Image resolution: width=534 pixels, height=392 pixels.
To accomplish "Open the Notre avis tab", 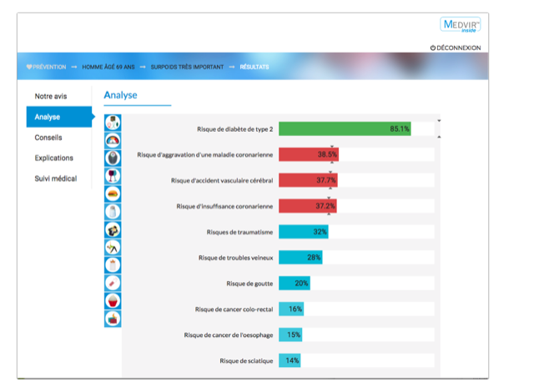I will click(x=50, y=97).
